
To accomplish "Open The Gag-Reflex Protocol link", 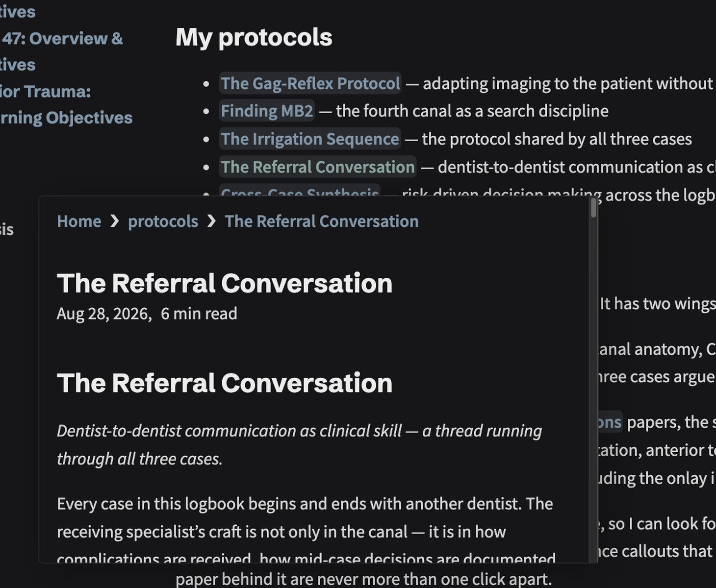I will tap(310, 83).
